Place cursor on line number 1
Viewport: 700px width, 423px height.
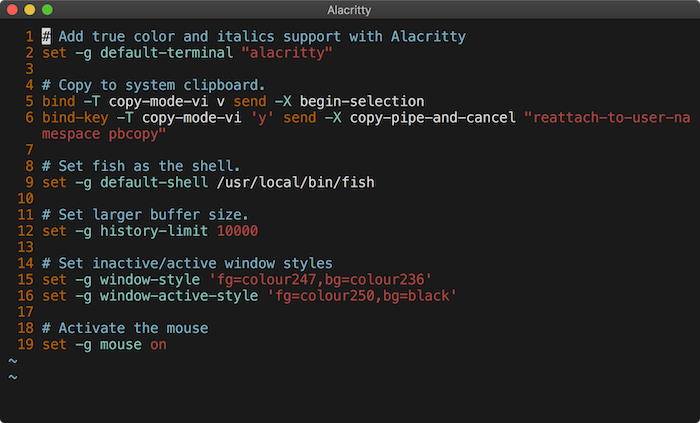(29, 36)
